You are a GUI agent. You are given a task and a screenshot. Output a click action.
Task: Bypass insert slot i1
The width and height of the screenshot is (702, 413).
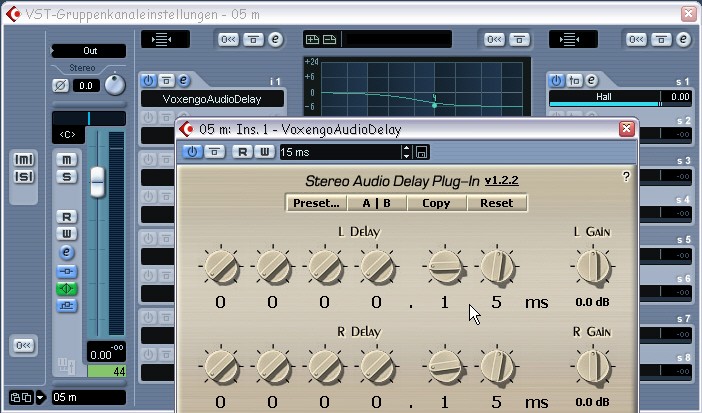click(x=166, y=81)
